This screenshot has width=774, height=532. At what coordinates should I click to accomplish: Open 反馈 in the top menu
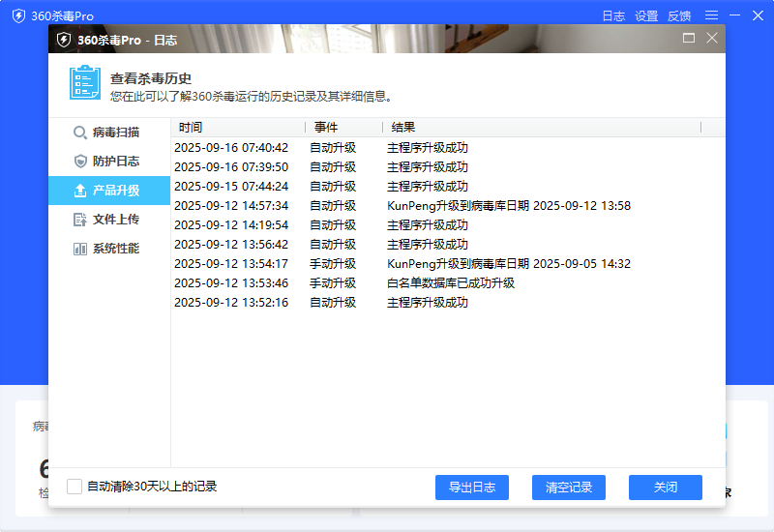pyautogui.click(x=679, y=16)
